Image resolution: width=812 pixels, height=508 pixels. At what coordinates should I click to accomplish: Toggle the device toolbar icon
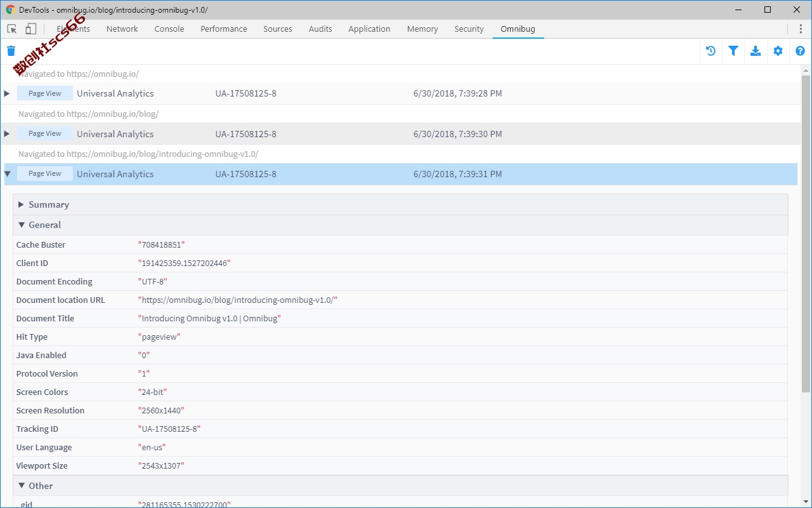click(x=31, y=29)
